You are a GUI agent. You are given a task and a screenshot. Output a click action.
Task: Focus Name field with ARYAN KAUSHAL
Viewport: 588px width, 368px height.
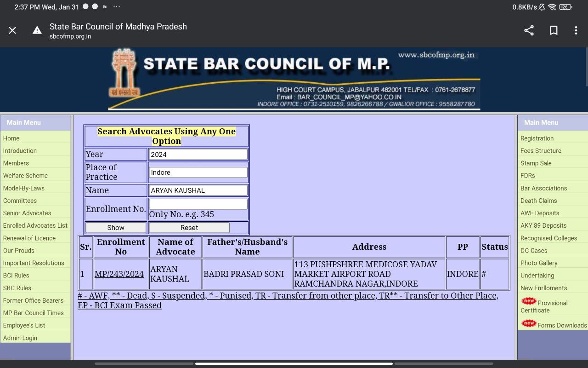pyautogui.click(x=198, y=190)
